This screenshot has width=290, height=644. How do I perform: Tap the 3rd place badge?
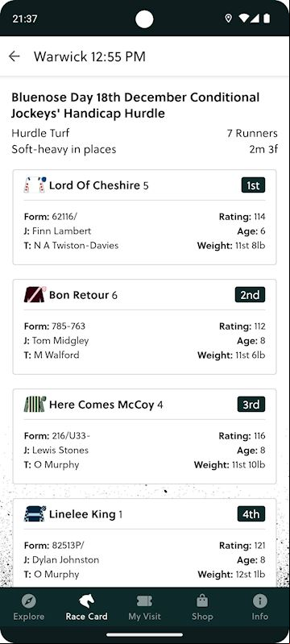251,404
